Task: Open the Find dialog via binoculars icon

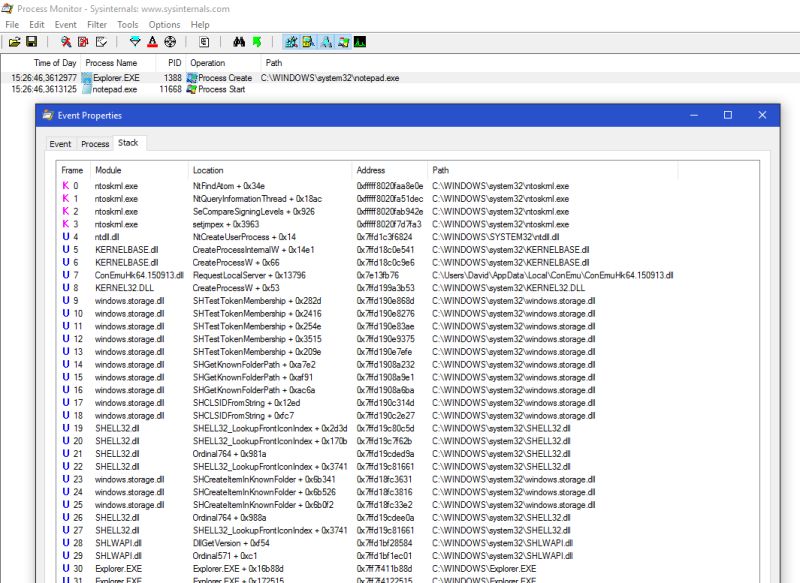Action: click(237, 41)
